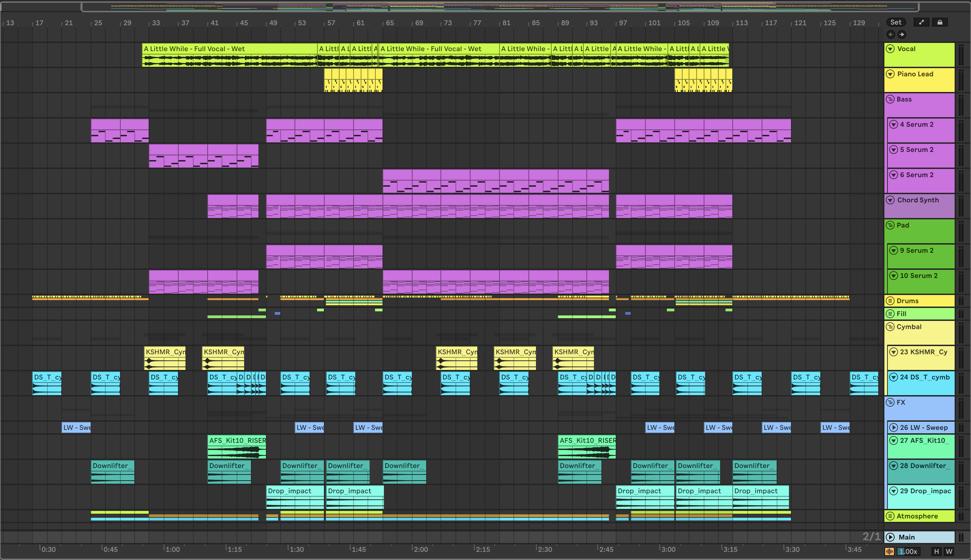Collapse the Vocal track with its arrow
The height and width of the screenshot is (560, 971).
point(890,49)
